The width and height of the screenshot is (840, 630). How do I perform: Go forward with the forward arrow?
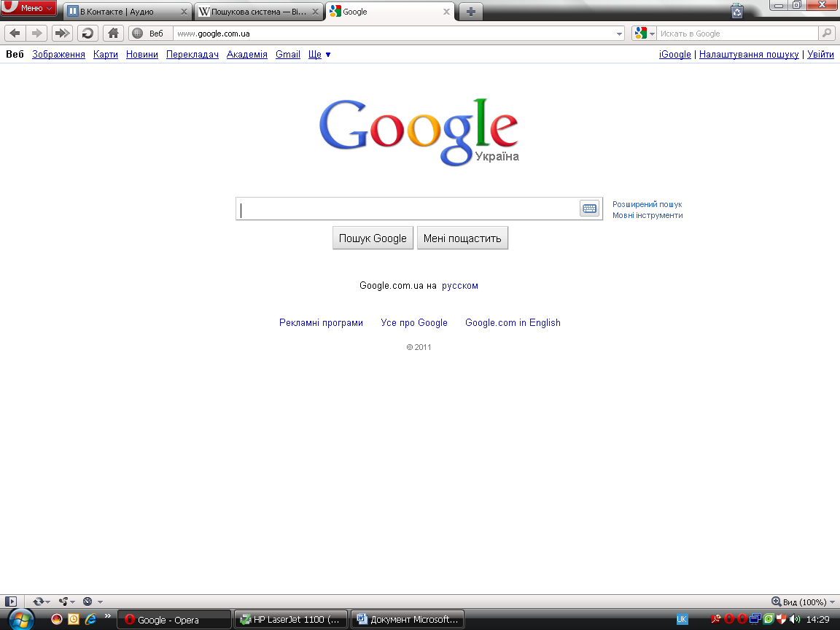pos(36,34)
